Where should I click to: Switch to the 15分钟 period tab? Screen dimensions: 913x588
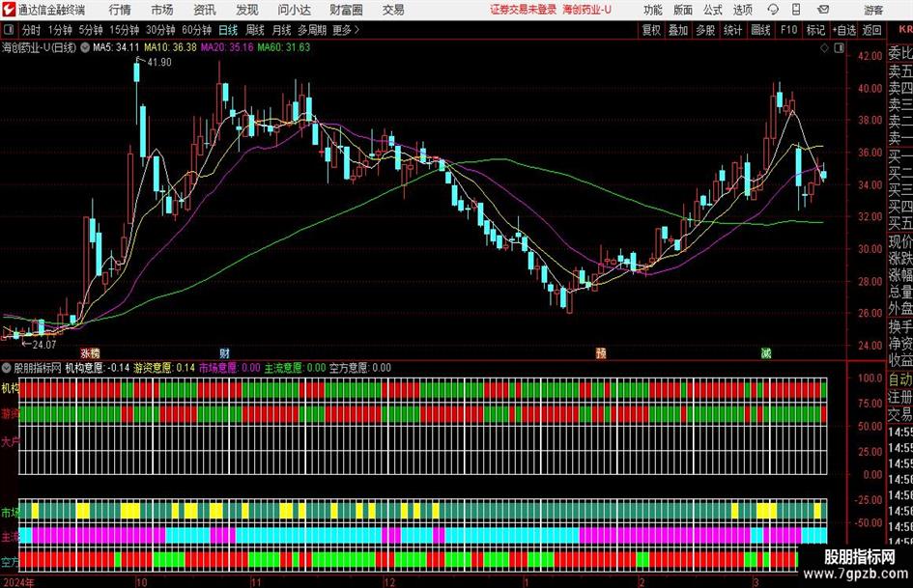[x=124, y=30]
